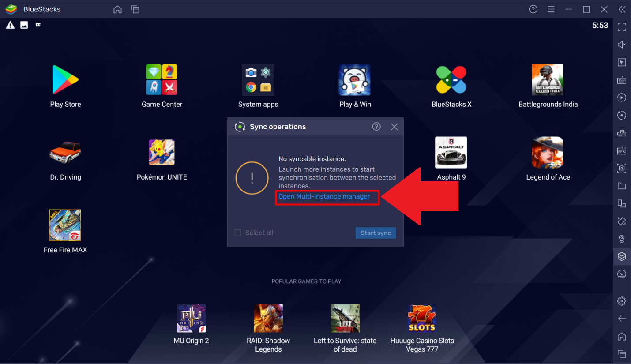
Task: Launch BlueStacks X
Action: [451, 79]
